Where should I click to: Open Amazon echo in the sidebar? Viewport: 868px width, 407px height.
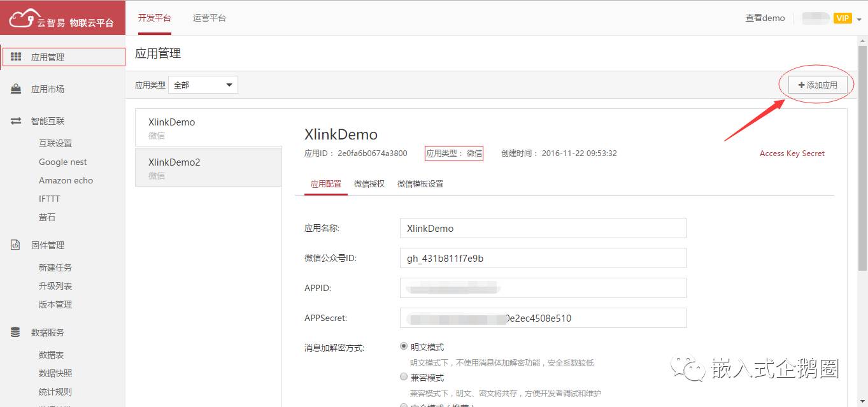[x=66, y=180]
